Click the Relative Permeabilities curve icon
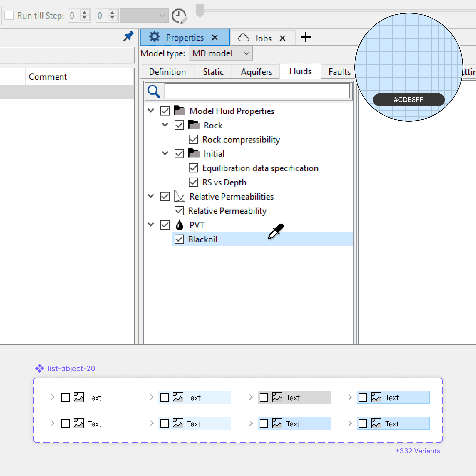 (x=179, y=196)
